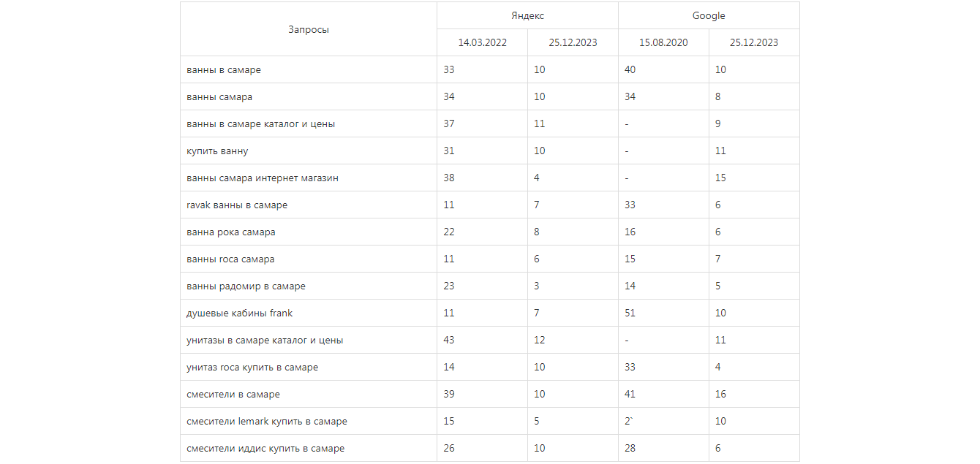The width and height of the screenshot is (980, 464).
Task: Select the 14.03.2022 date column header
Action: point(482,42)
